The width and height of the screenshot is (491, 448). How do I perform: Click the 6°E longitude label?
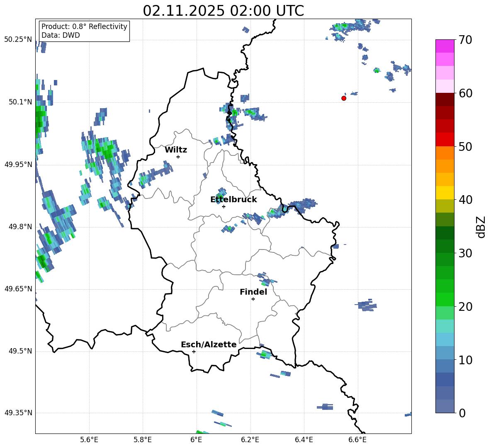196,440
